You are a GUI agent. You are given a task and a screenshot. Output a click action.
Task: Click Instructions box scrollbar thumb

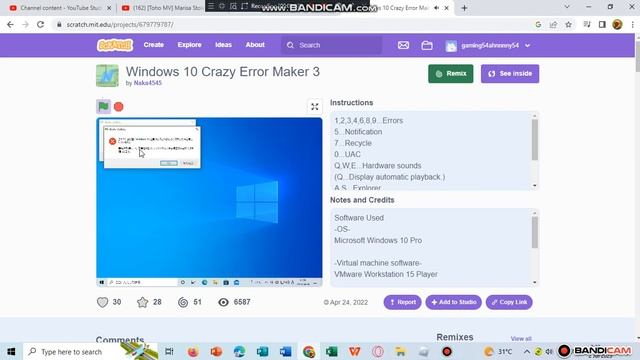pos(535,140)
